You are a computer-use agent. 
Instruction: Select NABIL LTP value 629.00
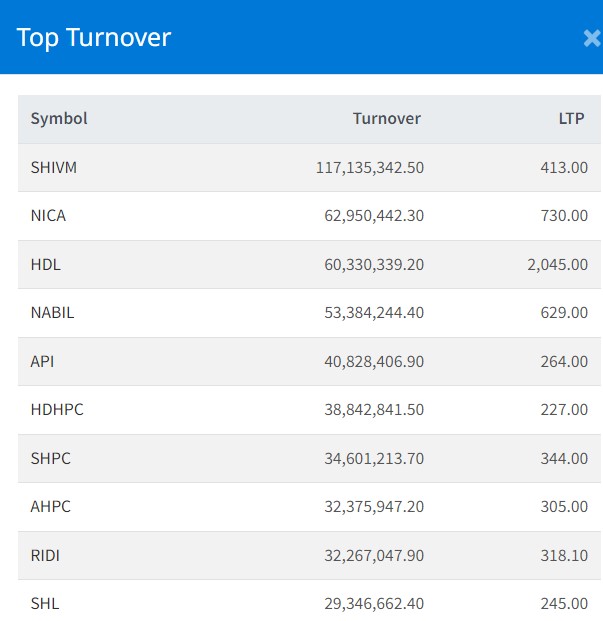[x=564, y=312]
